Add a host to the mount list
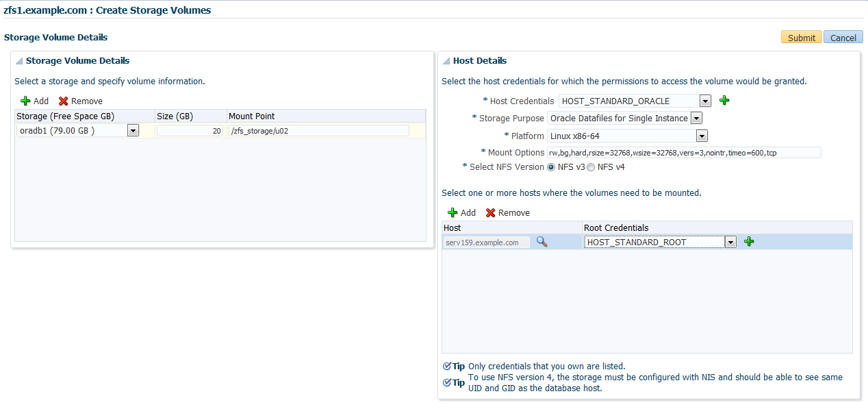Screen dimensions: 868x409 coord(461,213)
